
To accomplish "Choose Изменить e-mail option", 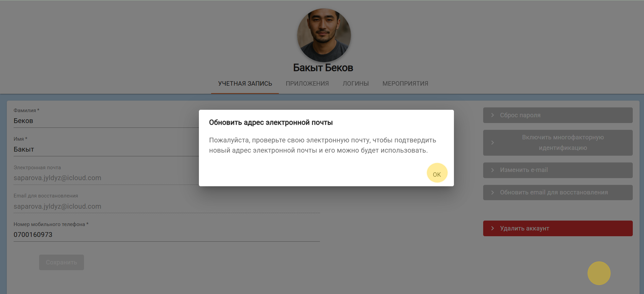I will tap(558, 170).
